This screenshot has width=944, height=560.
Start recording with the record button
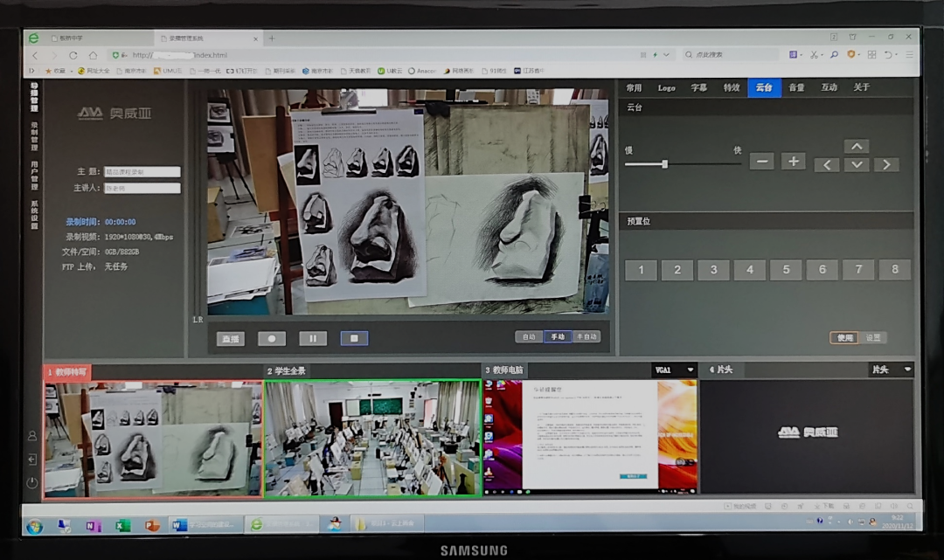(272, 339)
